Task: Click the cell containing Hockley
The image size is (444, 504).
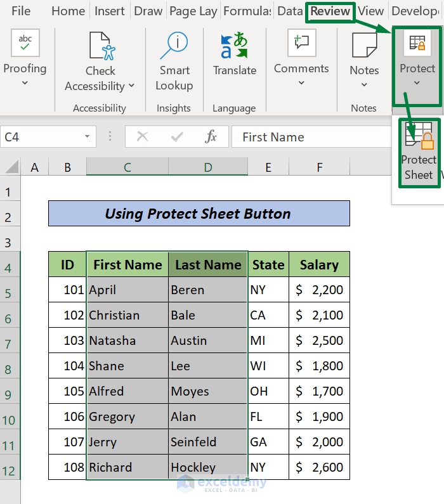Action: click(x=208, y=467)
